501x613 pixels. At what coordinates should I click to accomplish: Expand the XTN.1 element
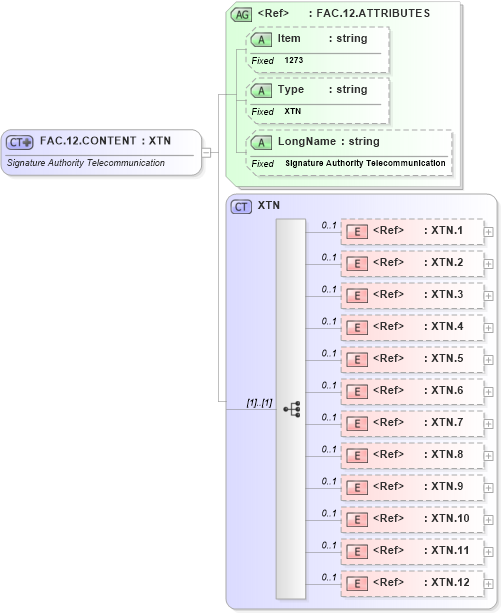point(488,232)
